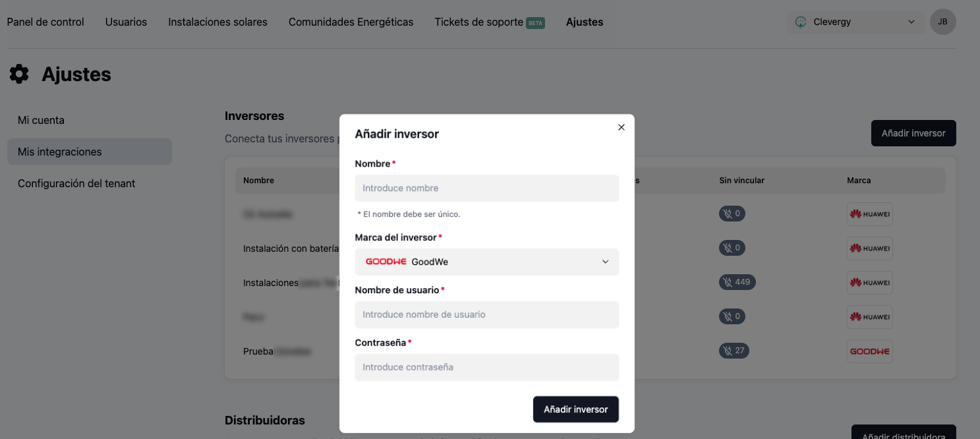Close the Añadir inversor dialog

click(x=621, y=127)
